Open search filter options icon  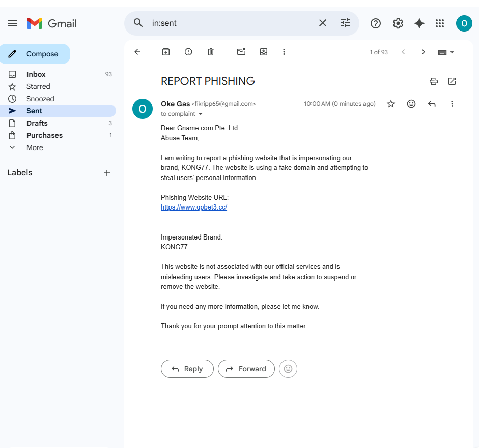[x=345, y=23]
